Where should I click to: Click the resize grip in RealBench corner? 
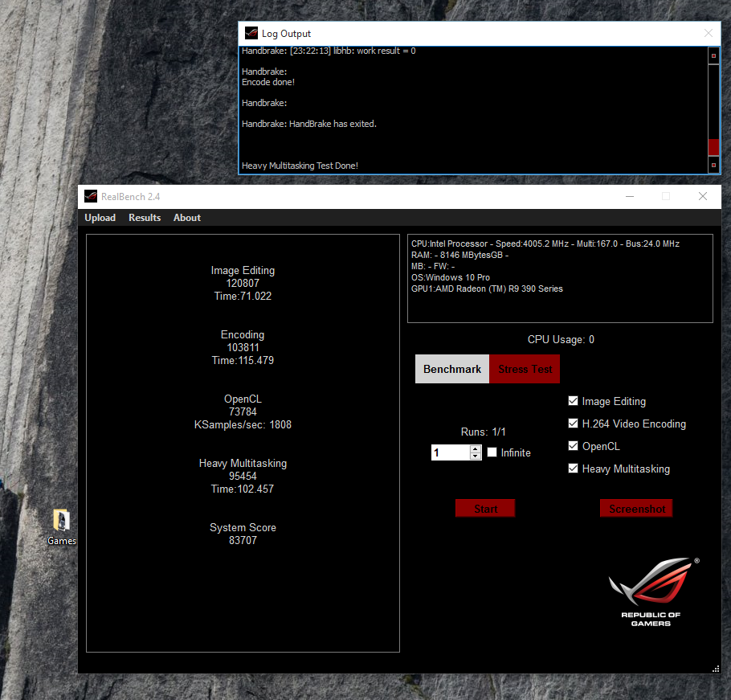[716, 669]
